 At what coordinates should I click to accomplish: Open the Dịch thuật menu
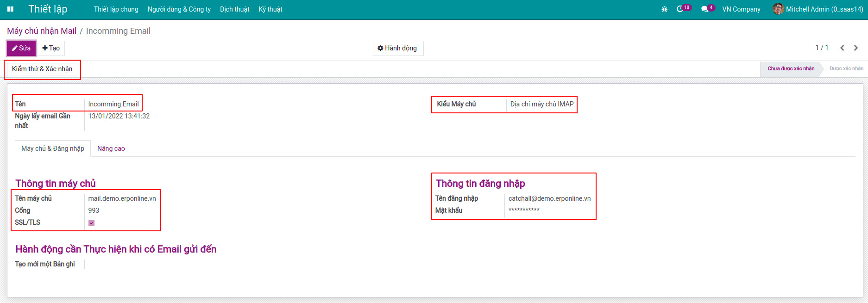[x=234, y=9]
